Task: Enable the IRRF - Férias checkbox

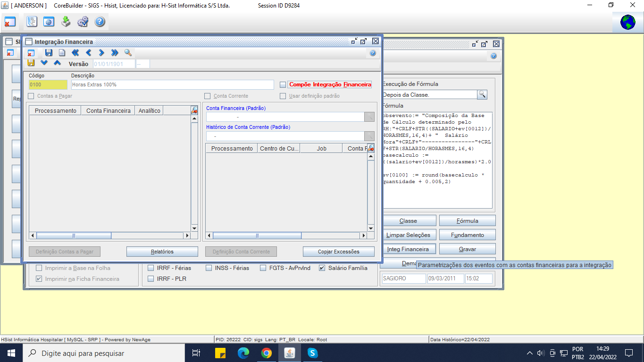Action: pyautogui.click(x=151, y=268)
